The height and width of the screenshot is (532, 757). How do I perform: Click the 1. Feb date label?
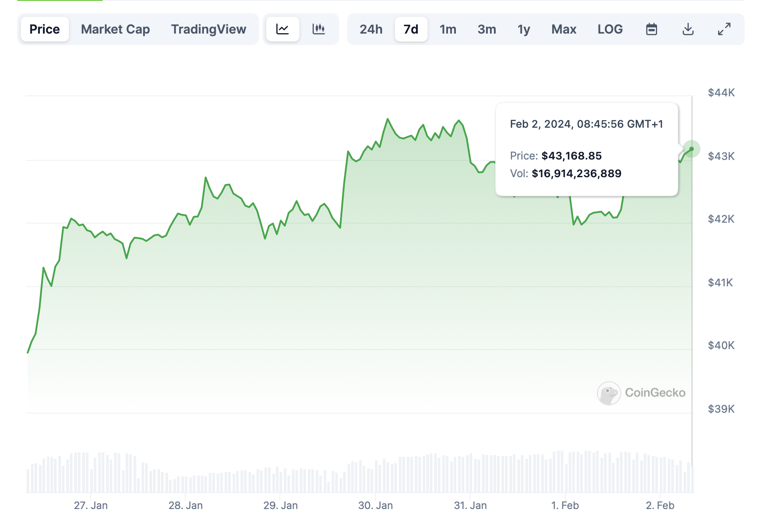coord(565,505)
